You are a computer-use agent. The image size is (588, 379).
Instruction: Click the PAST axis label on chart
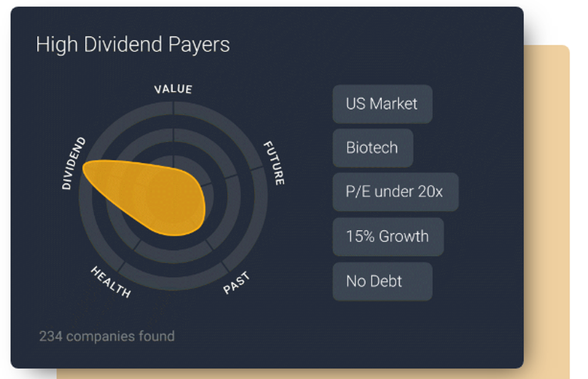(236, 283)
